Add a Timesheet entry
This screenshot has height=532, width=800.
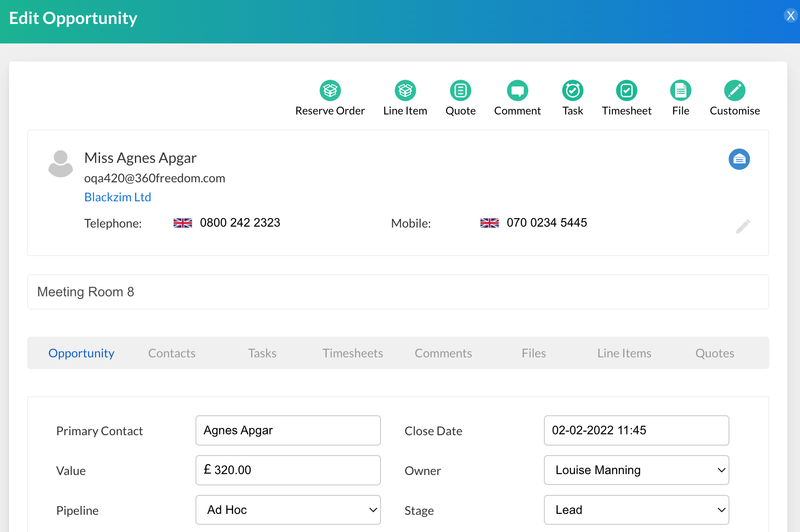[x=626, y=90]
